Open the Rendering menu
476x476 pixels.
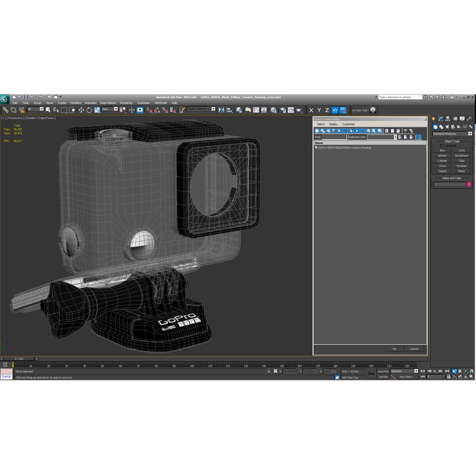(126, 103)
